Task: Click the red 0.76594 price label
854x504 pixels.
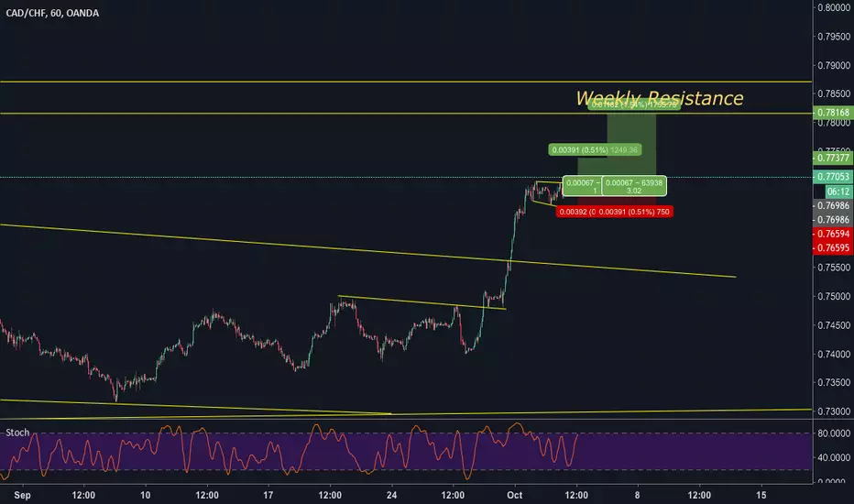Action: (833, 234)
